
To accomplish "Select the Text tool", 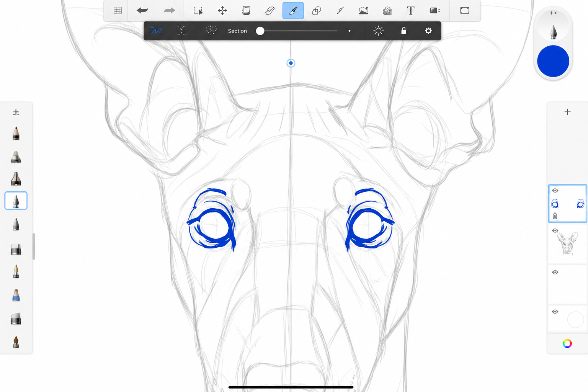I will pyautogui.click(x=411, y=11).
